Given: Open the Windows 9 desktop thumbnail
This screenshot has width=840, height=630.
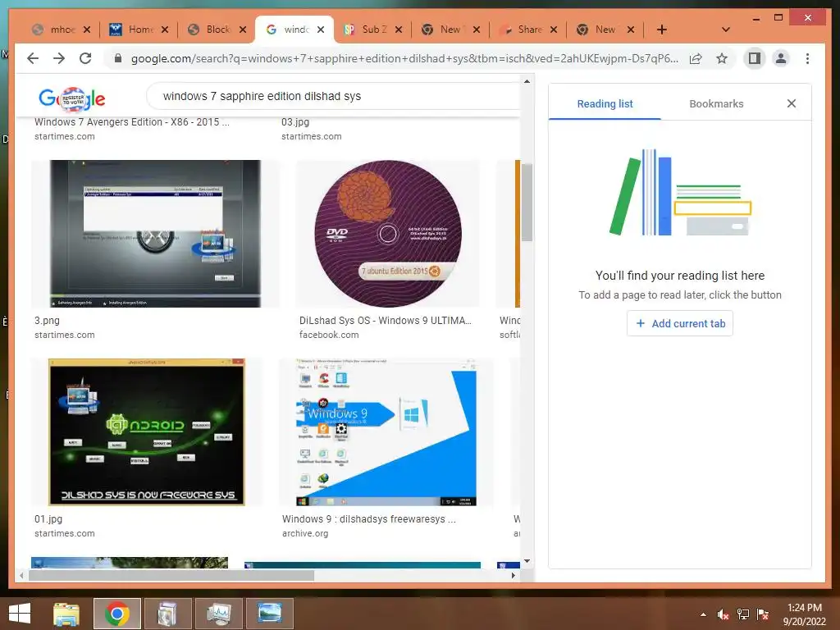Looking at the screenshot, I should coord(386,431).
